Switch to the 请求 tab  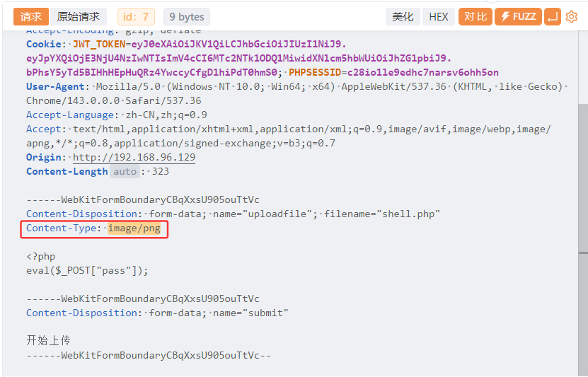coord(30,16)
